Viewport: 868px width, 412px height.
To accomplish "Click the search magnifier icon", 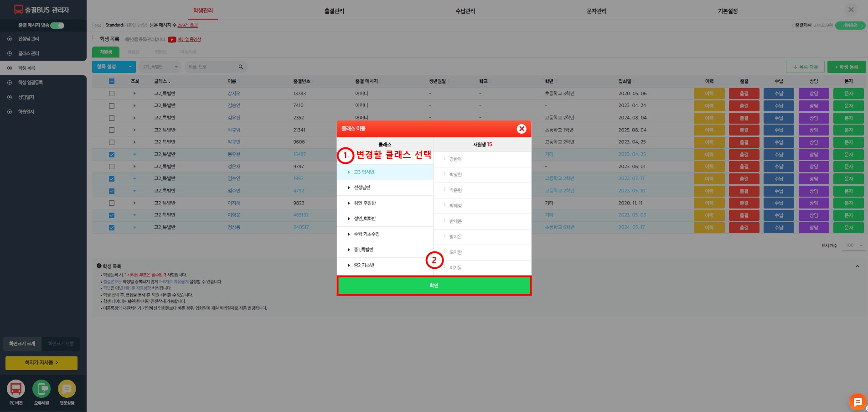I will tap(241, 67).
